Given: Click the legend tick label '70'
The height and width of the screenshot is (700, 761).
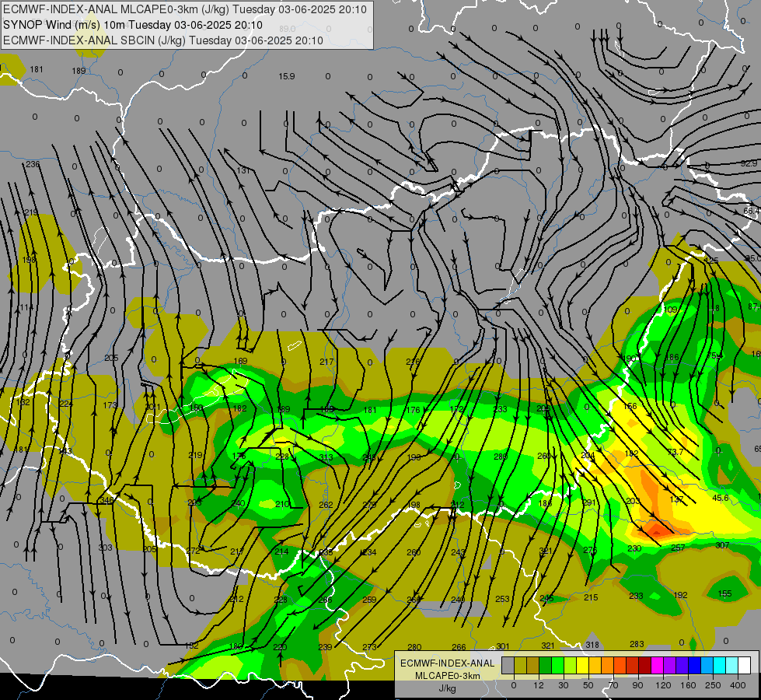Looking at the screenshot, I should pyautogui.click(x=613, y=685).
